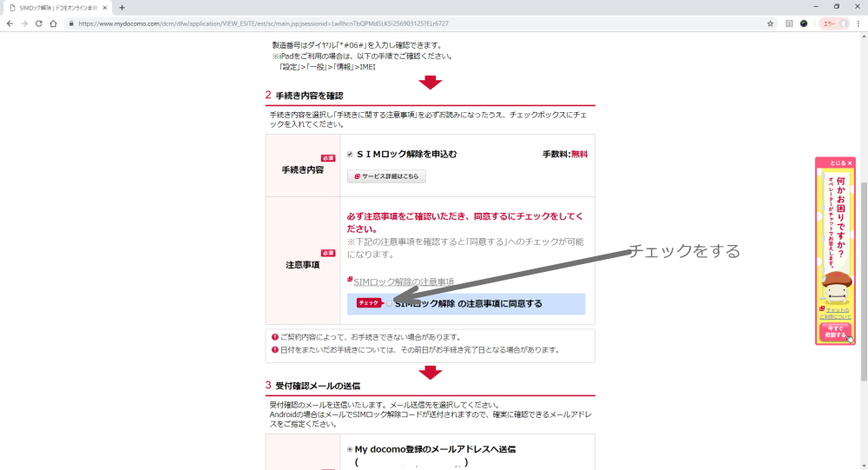
Task: Click the browser forward arrow
Action: (23, 23)
